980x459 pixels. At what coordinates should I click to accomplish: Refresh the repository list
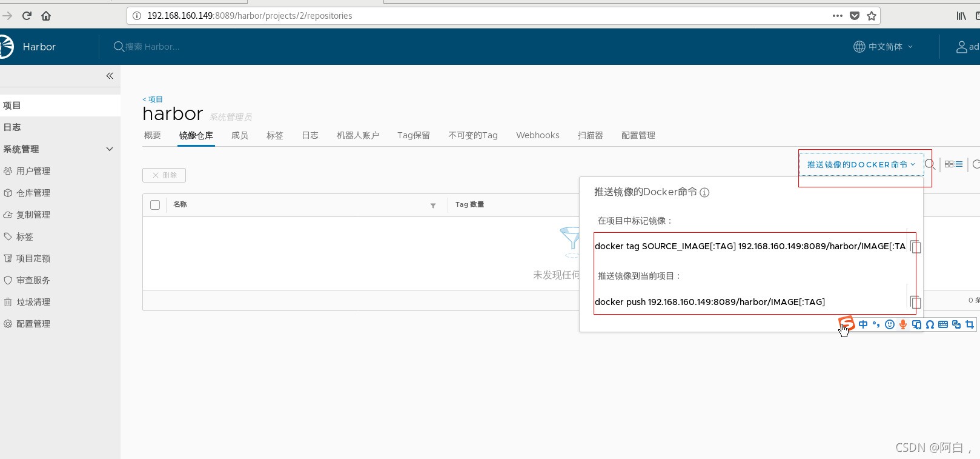[x=976, y=164]
